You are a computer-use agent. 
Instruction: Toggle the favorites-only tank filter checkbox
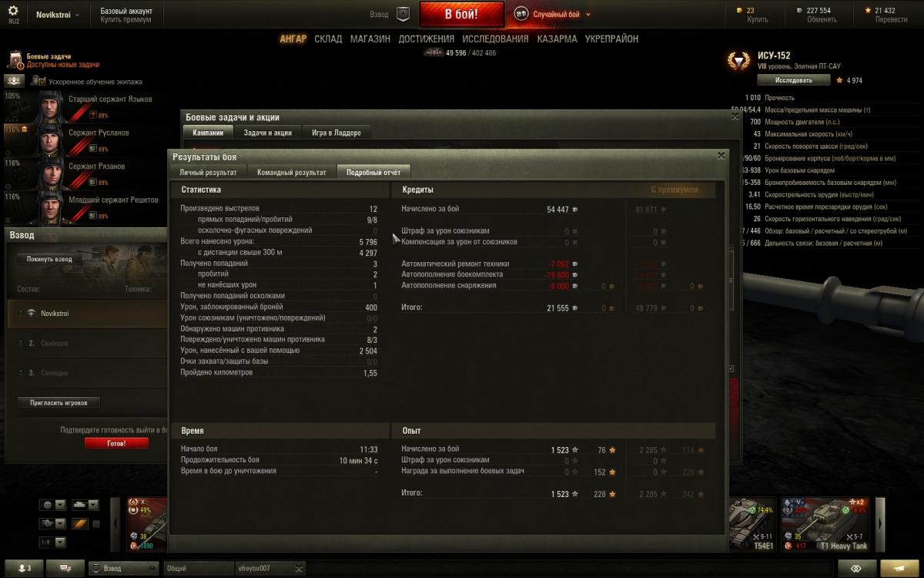click(x=96, y=524)
